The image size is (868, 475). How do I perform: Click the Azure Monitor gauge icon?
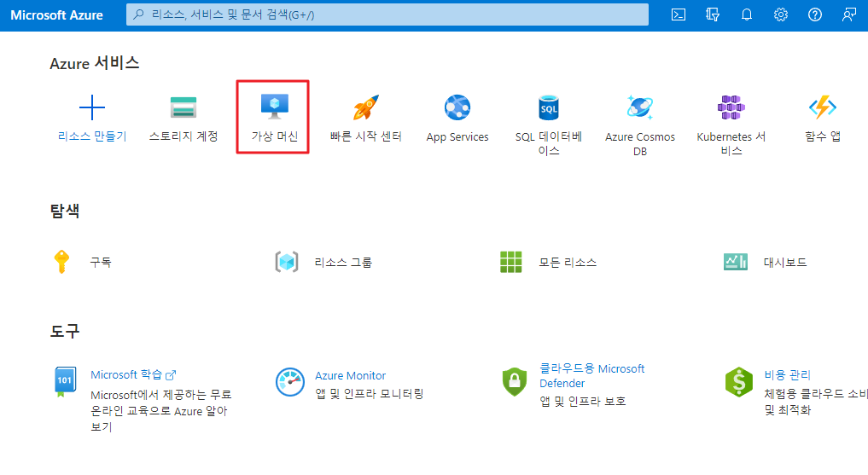click(x=290, y=382)
